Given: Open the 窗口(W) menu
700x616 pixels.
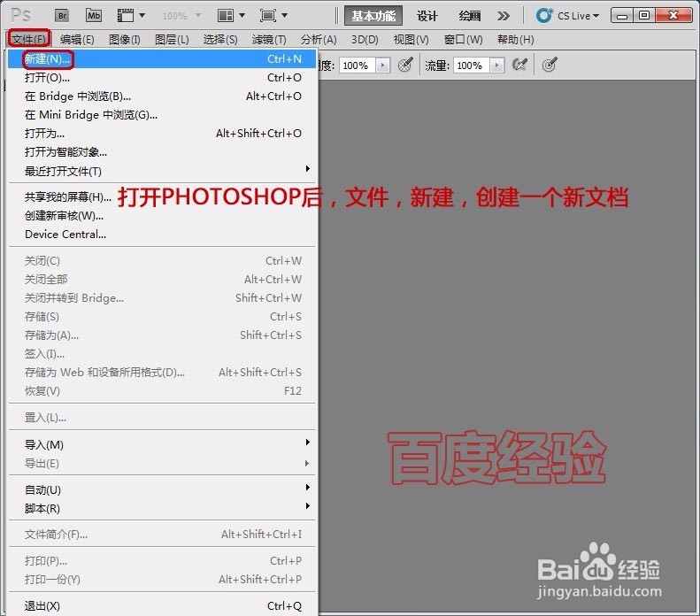Looking at the screenshot, I should coord(463,39).
